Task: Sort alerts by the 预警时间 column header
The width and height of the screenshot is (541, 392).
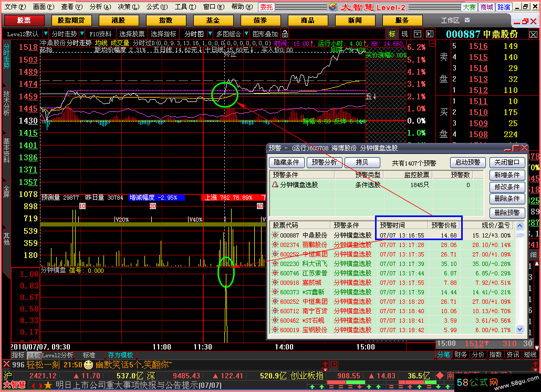Action: 402,225
